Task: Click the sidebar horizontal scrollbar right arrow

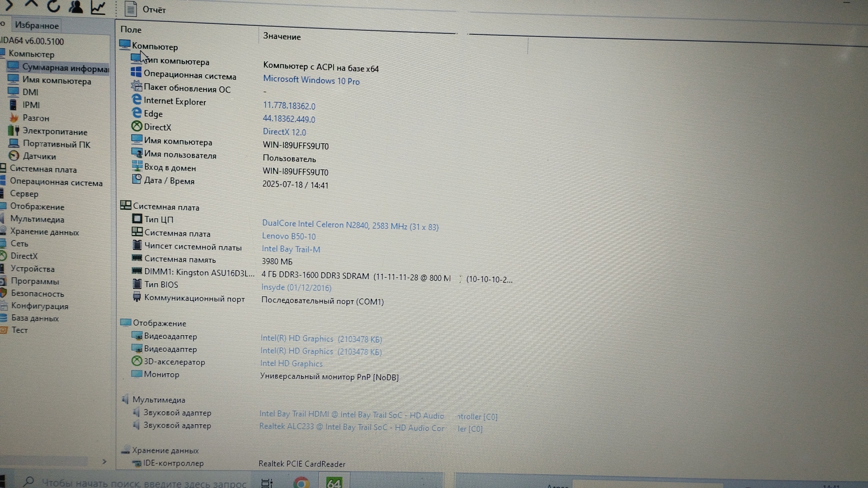Action: coord(104,461)
